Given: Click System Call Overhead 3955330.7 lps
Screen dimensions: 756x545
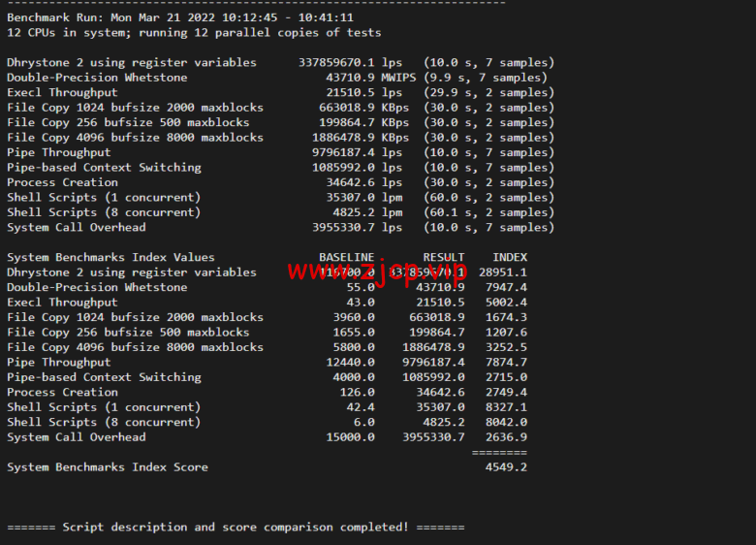Looking at the screenshot, I should [358, 227].
